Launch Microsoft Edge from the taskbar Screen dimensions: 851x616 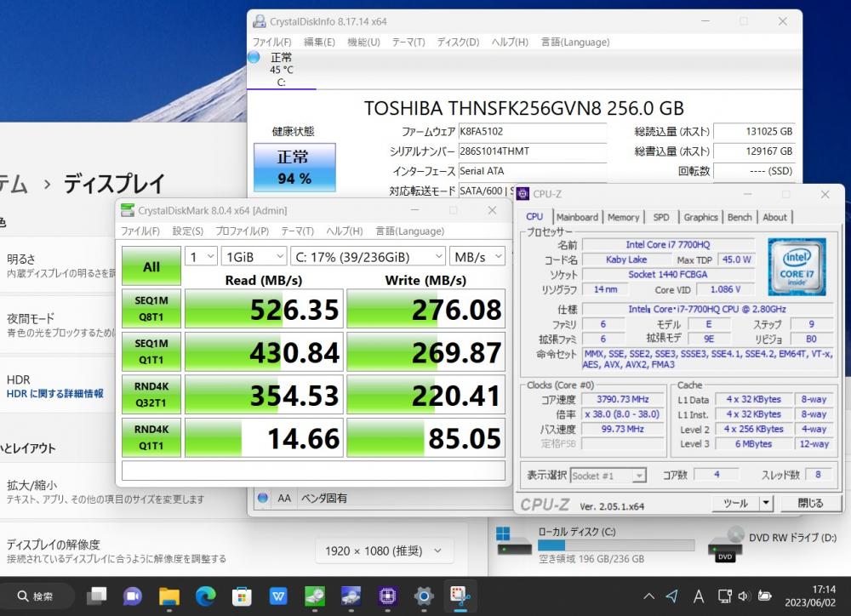(206, 596)
